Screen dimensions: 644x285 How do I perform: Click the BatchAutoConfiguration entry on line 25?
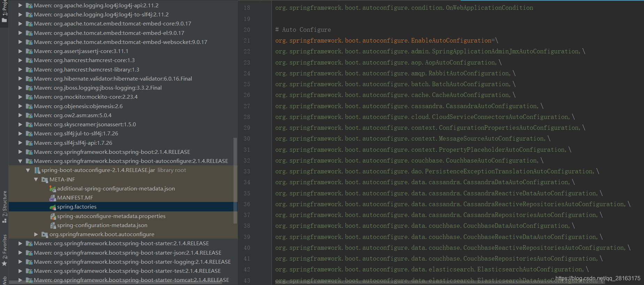(x=470, y=84)
